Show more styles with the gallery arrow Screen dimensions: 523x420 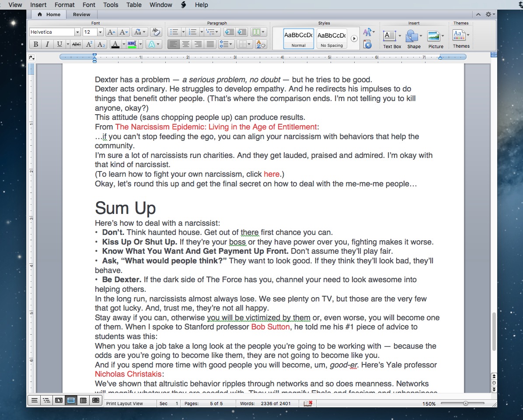354,38
